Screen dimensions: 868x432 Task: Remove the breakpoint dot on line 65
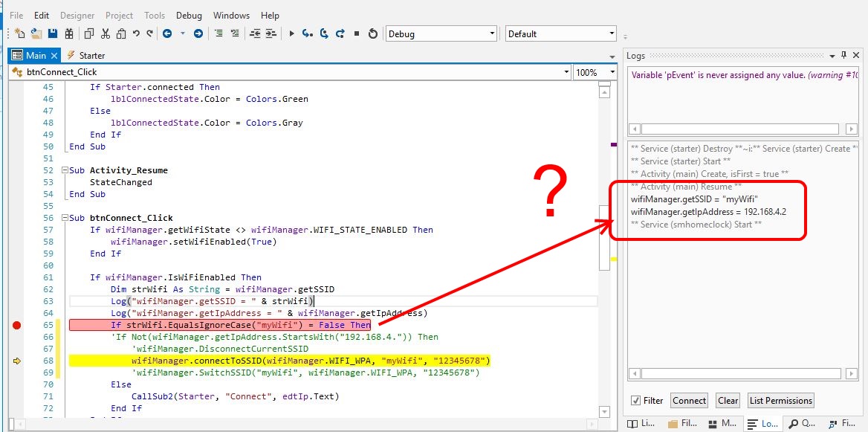coord(16,325)
